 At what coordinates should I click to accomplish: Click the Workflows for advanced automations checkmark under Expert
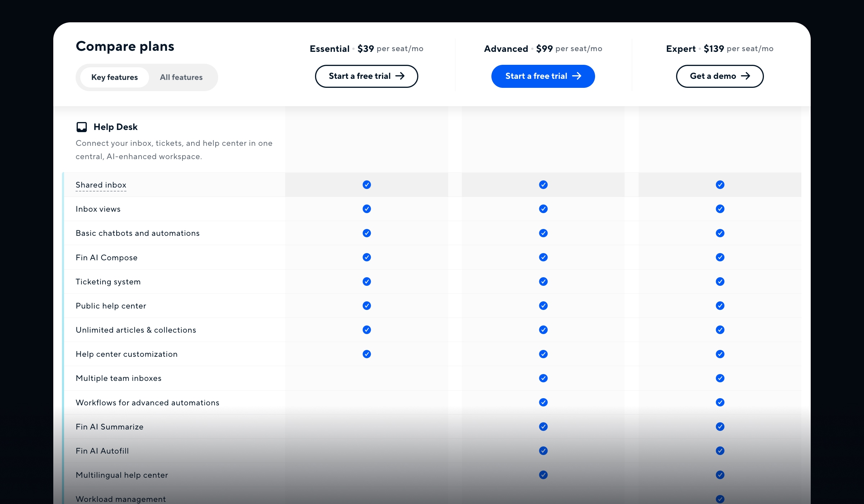[x=720, y=402]
